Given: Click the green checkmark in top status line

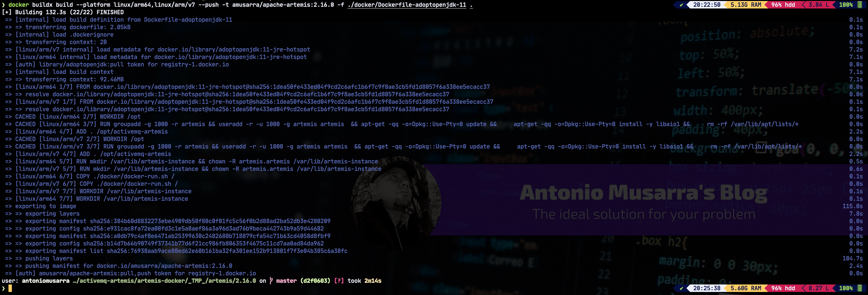Looking at the screenshot, I should pos(682,5).
